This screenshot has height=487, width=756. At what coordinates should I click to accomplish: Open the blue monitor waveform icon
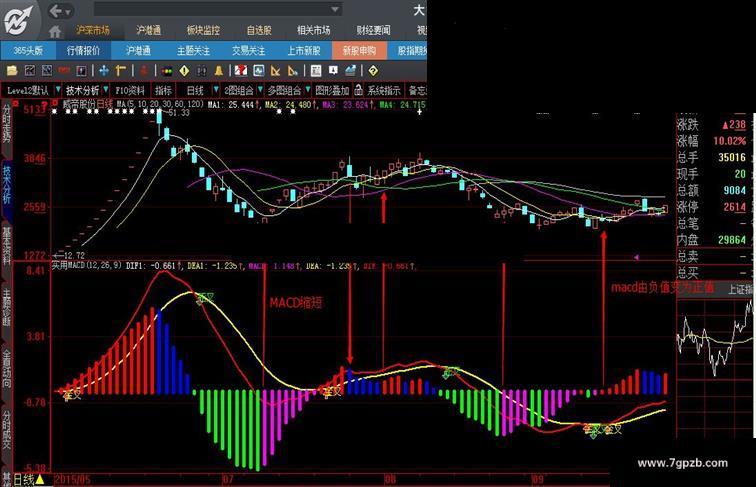point(258,71)
